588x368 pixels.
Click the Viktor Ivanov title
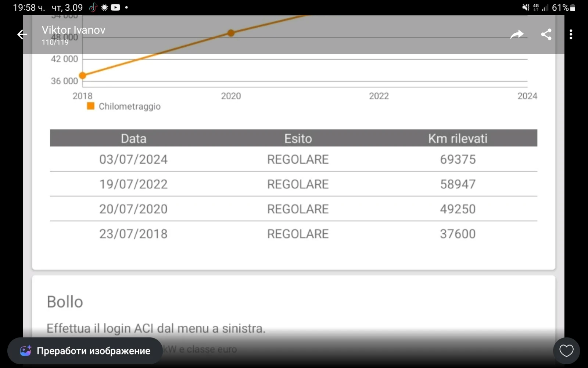tap(73, 30)
